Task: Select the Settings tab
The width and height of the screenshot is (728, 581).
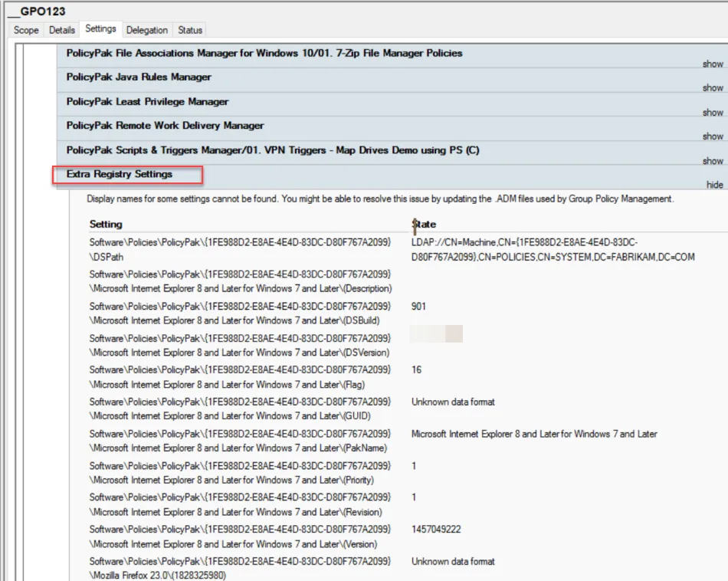Action: pos(100,29)
